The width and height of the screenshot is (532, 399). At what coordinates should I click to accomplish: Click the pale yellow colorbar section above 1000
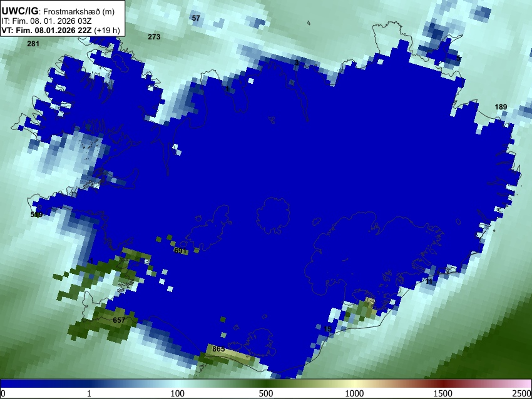[354, 383]
